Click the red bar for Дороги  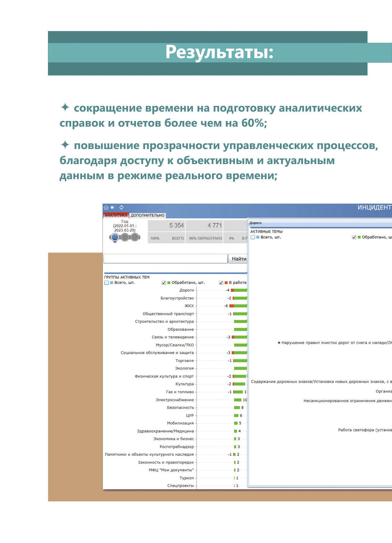tap(232, 290)
